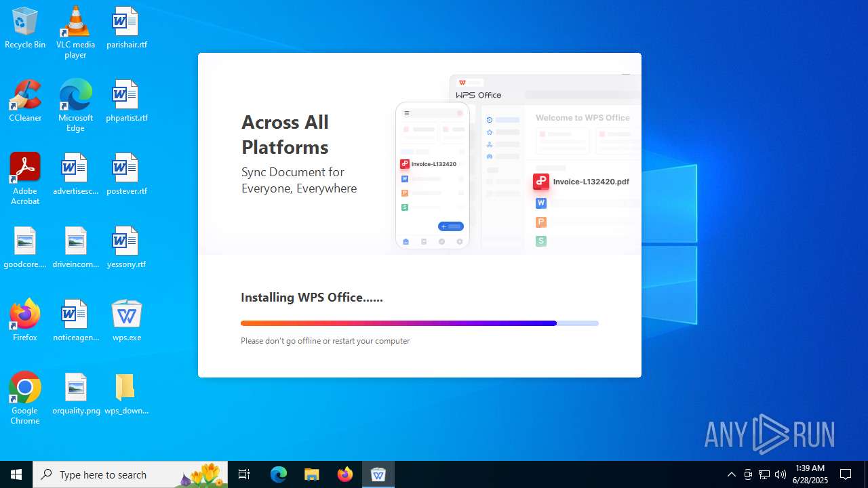
Task: Click the WPS installation progress bar
Action: point(420,323)
